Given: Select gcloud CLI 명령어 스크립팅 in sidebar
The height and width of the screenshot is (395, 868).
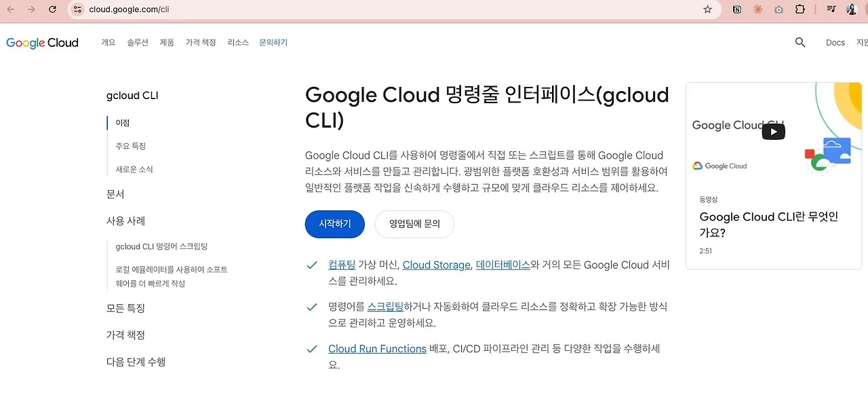Looking at the screenshot, I should tap(161, 246).
